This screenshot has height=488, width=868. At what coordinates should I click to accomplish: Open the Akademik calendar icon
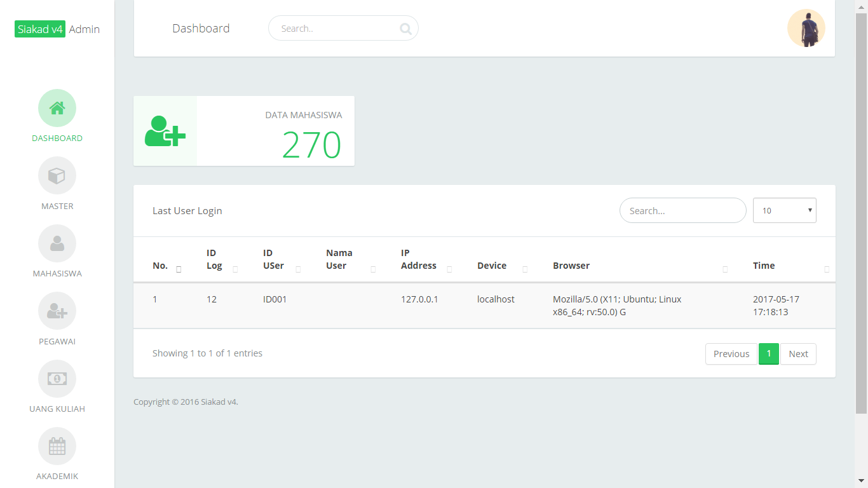coord(57,446)
